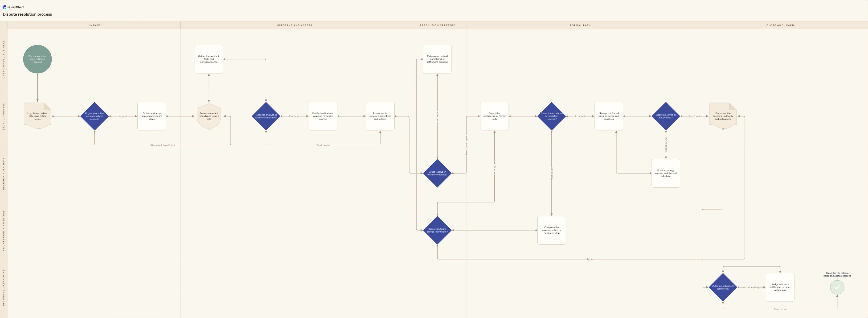Click the RECORDS / OPERATIONS lane label
This screenshot has width=868, height=318.
pyautogui.click(x=4, y=287)
